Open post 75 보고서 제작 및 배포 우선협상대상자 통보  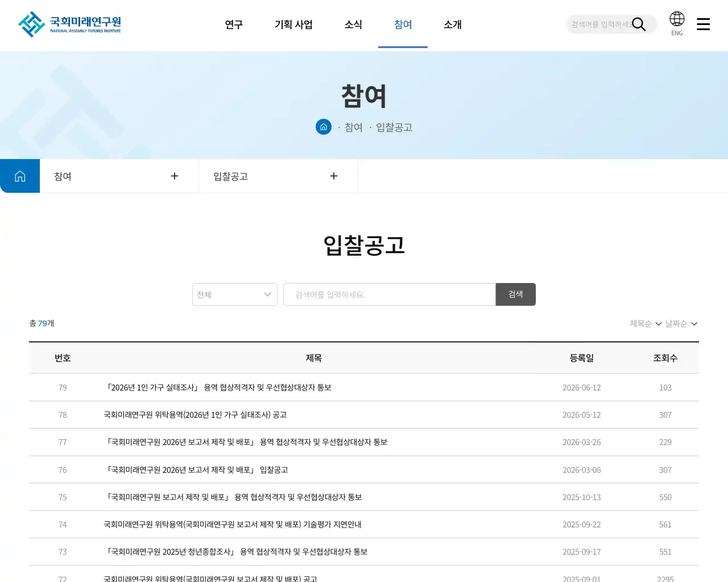pyautogui.click(x=233, y=497)
